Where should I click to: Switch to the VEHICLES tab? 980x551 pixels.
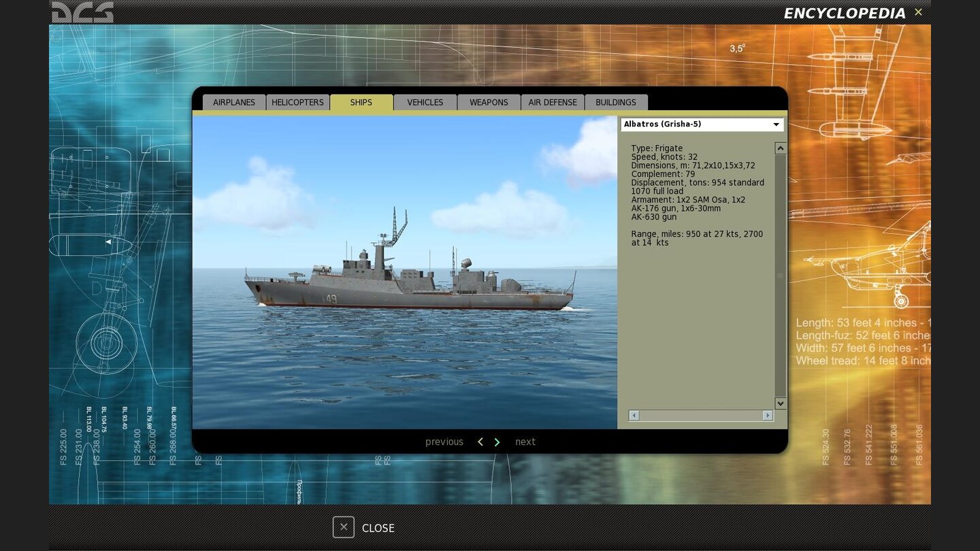(425, 102)
